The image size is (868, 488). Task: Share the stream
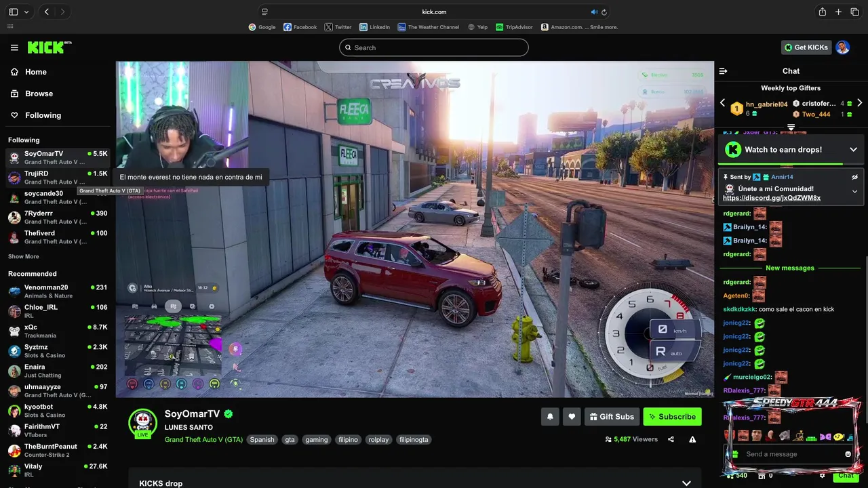pyautogui.click(x=671, y=439)
